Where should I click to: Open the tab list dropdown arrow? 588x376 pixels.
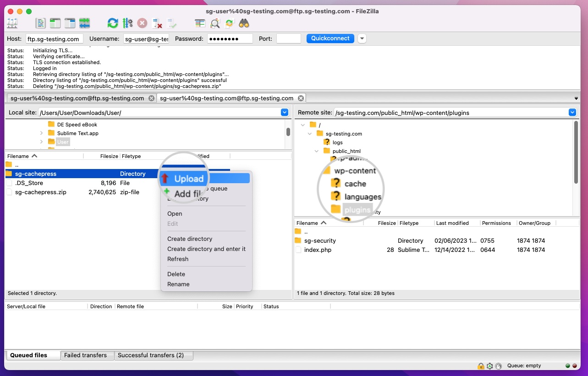click(x=576, y=98)
